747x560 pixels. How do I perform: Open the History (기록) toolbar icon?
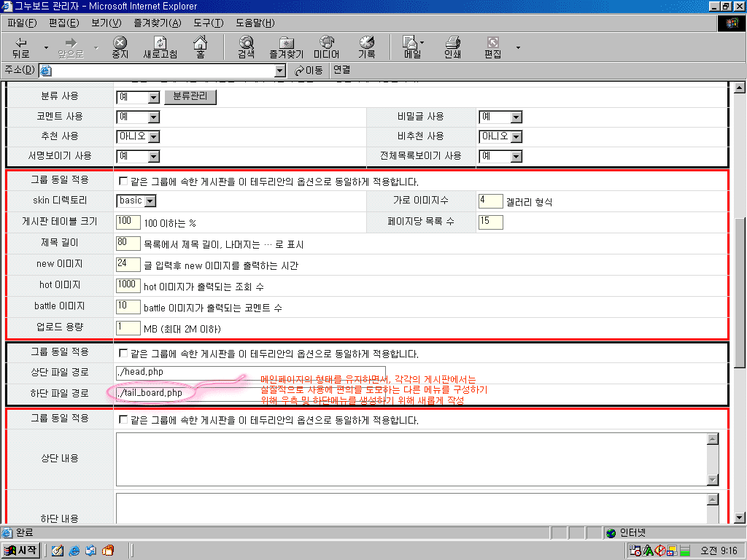[x=366, y=47]
